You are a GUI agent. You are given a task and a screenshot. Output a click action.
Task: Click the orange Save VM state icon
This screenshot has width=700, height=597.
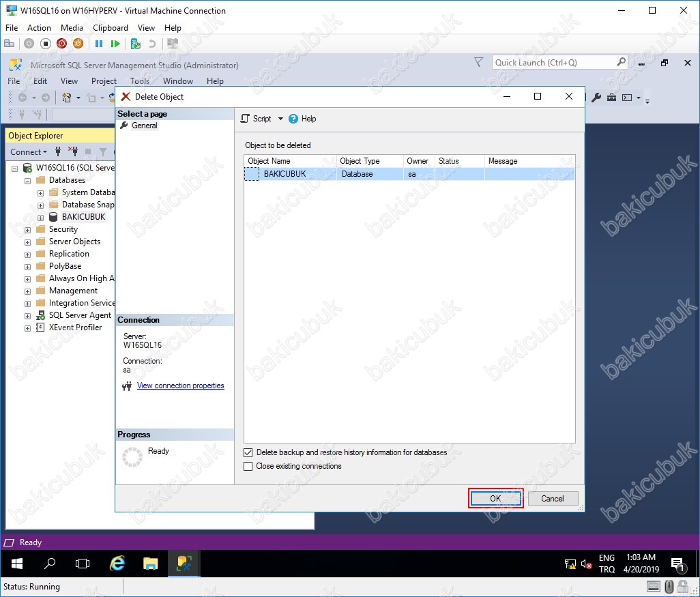coord(78,43)
